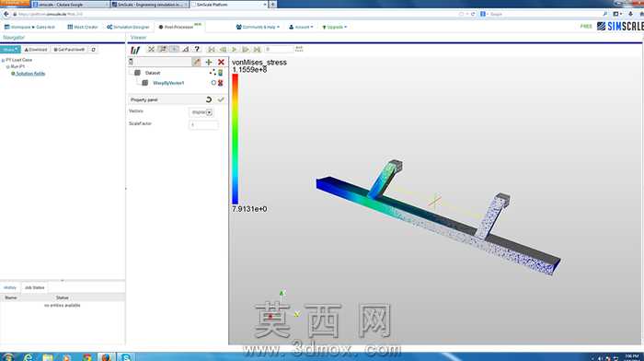
Task: Click the WarpByVector1 circle icon
Action: tap(213, 83)
